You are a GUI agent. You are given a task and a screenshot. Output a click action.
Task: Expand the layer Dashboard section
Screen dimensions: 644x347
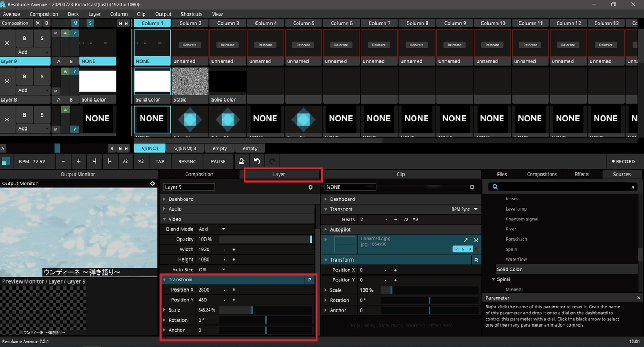(164, 199)
